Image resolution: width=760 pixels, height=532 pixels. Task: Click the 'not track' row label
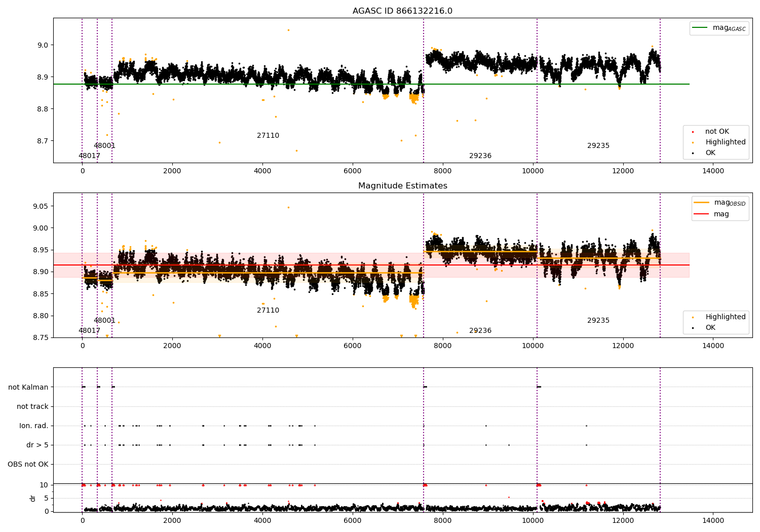[32, 407]
